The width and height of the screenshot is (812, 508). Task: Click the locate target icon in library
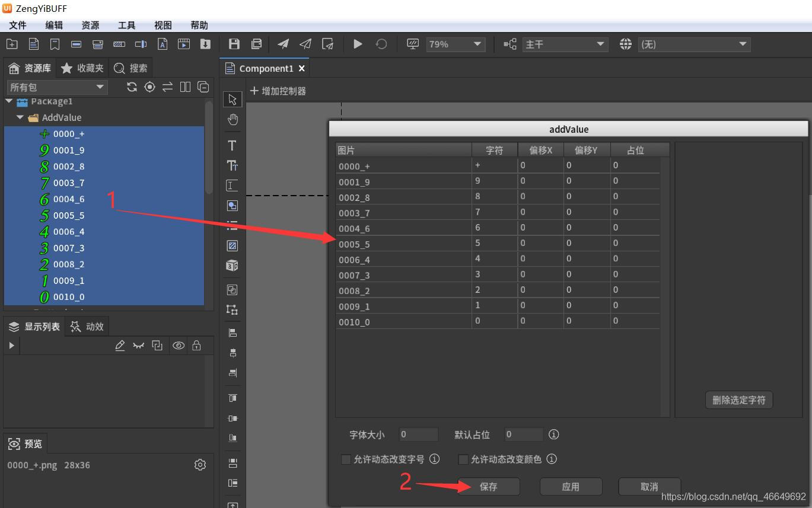(149, 87)
